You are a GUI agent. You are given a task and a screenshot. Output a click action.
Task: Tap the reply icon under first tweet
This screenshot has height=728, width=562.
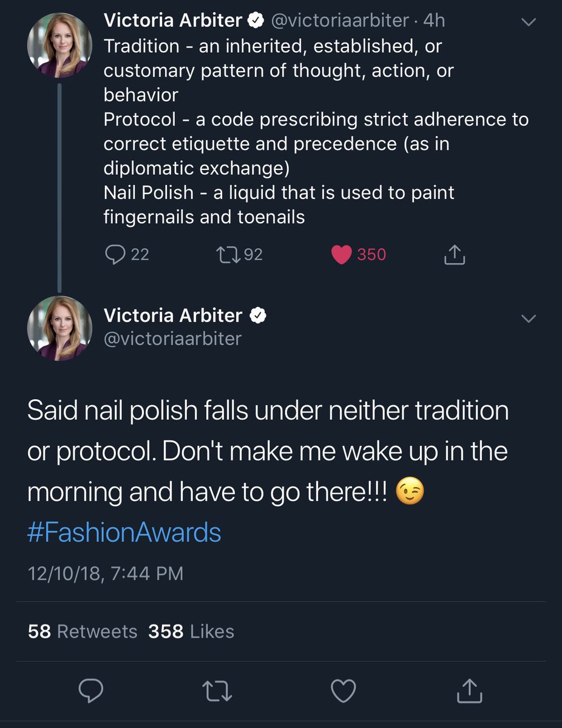tap(114, 255)
